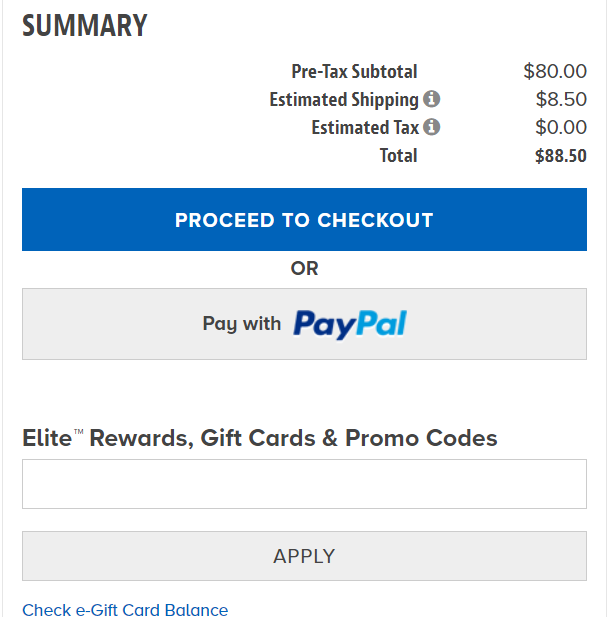
Task: Click the Estimated Shipping info icon
Action: click(x=431, y=99)
